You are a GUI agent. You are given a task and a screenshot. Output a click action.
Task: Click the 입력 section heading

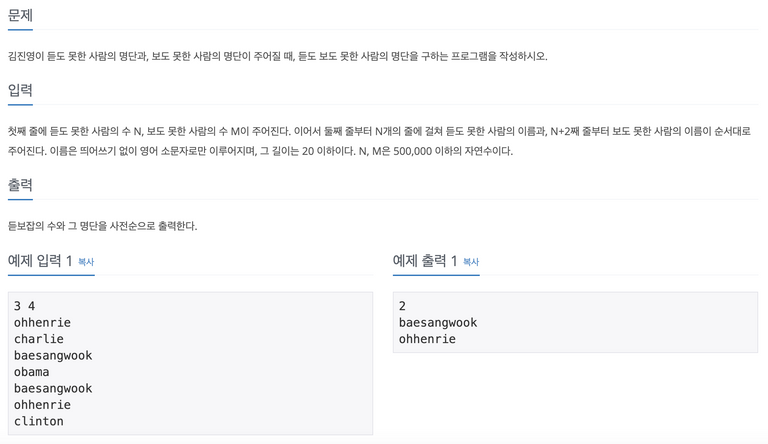(20, 90)
